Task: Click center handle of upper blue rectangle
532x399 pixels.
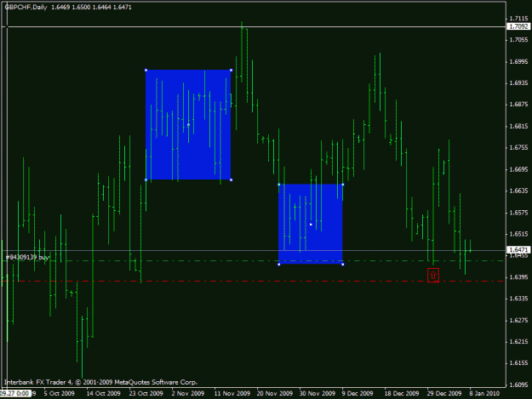Action: [189, 125]
